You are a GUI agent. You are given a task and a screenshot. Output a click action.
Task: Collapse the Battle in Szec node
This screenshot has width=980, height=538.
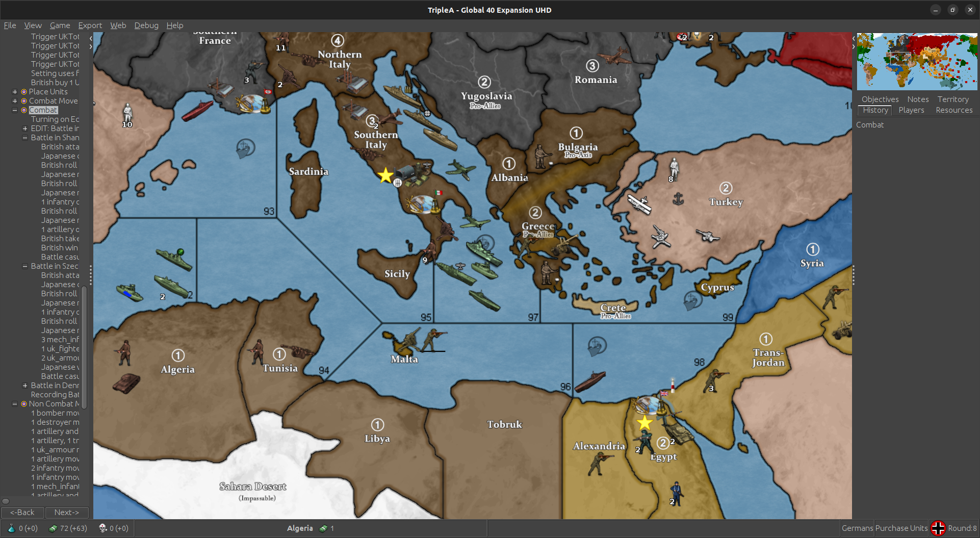(25, 266)
